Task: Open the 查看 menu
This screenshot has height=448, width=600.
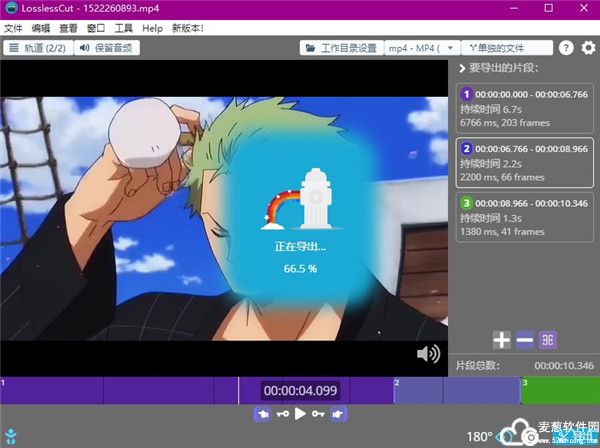Action: pos(68,28)
